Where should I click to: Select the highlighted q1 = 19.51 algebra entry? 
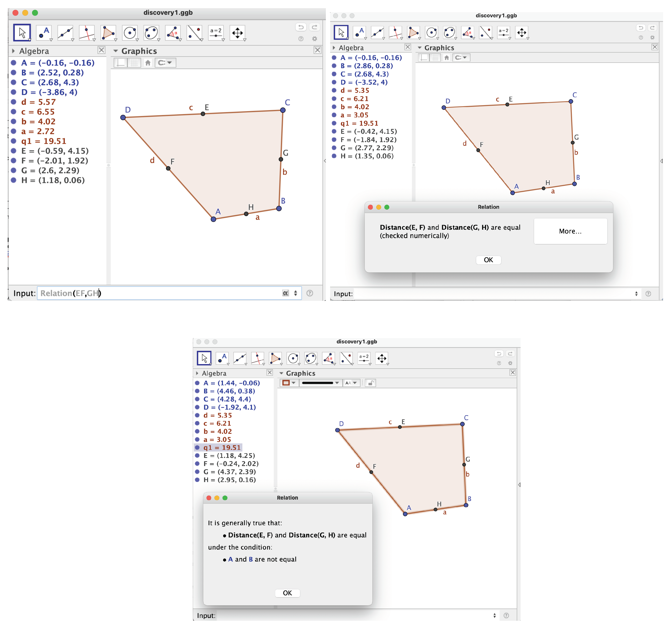(x=222, y=447)
